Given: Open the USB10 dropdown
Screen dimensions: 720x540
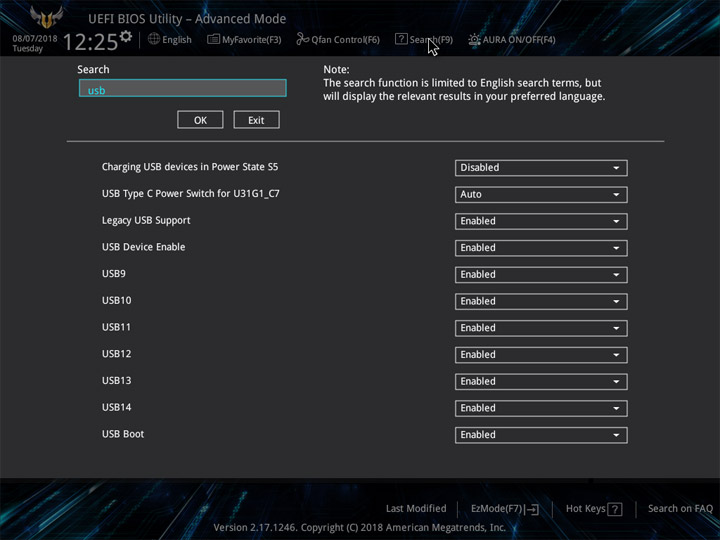Looking at the screenshot, I should pos(541,301).
